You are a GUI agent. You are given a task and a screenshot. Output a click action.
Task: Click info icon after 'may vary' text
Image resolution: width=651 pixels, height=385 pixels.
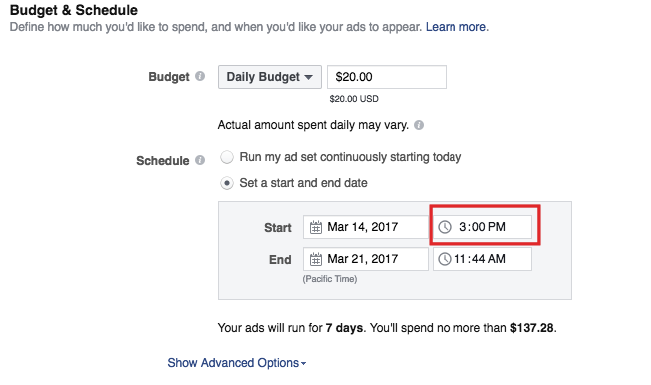[419, 125]
